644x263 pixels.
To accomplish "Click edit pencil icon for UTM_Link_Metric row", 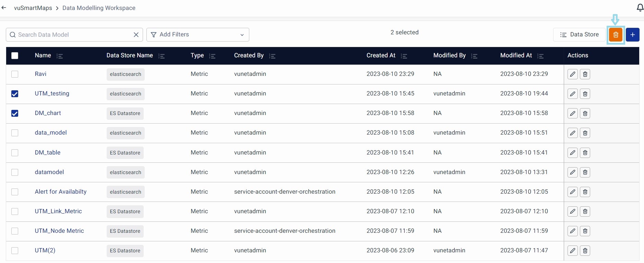I will pos(572,211).
